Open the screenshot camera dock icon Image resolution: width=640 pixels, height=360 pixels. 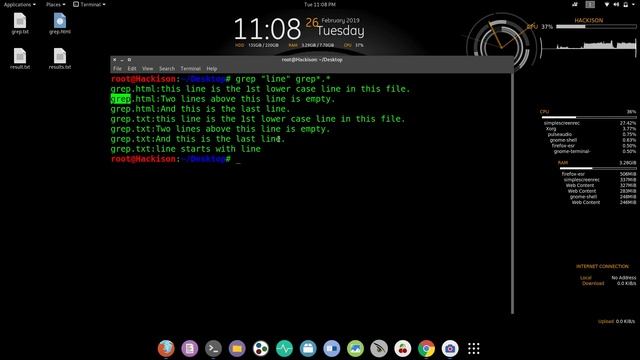tap(450, 349)
